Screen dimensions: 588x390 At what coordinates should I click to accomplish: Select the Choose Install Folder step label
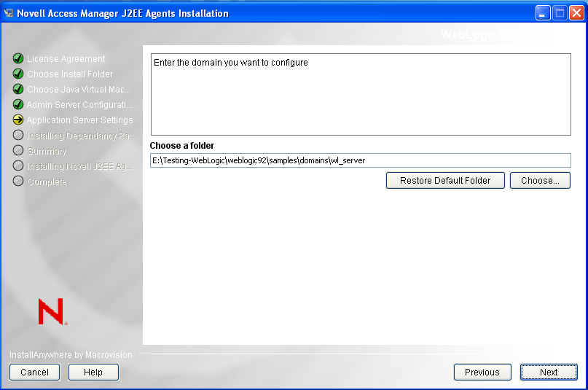(70, 74)
